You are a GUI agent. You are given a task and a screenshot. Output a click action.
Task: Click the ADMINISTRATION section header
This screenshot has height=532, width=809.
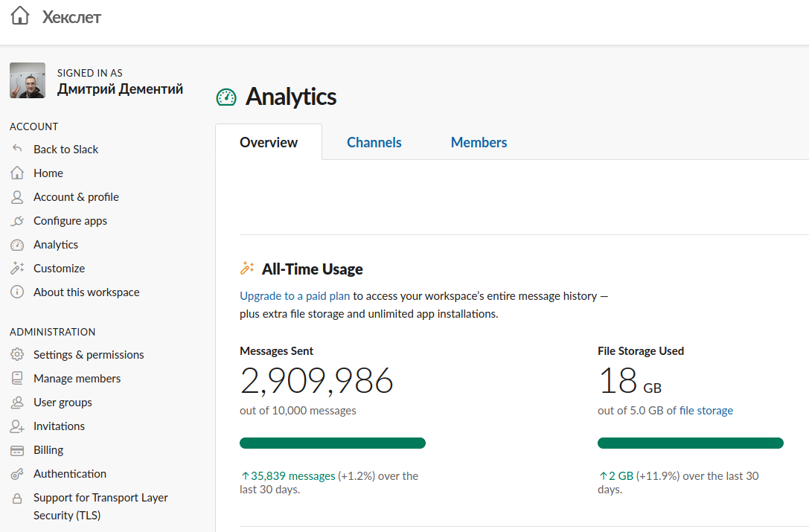point(53,332)
